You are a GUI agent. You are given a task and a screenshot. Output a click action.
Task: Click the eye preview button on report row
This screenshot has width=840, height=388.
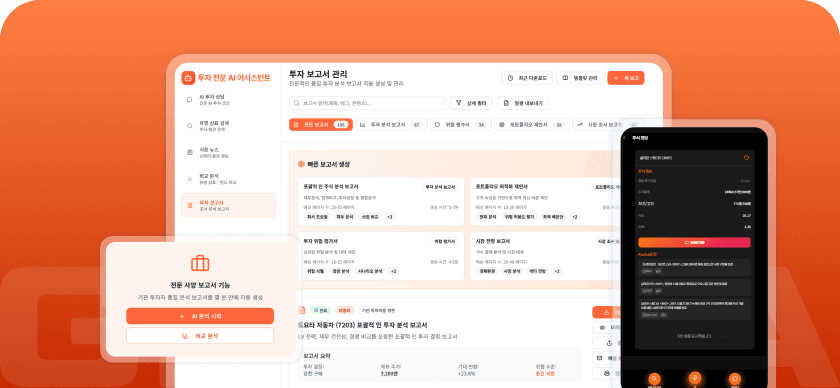click(606, 327)
